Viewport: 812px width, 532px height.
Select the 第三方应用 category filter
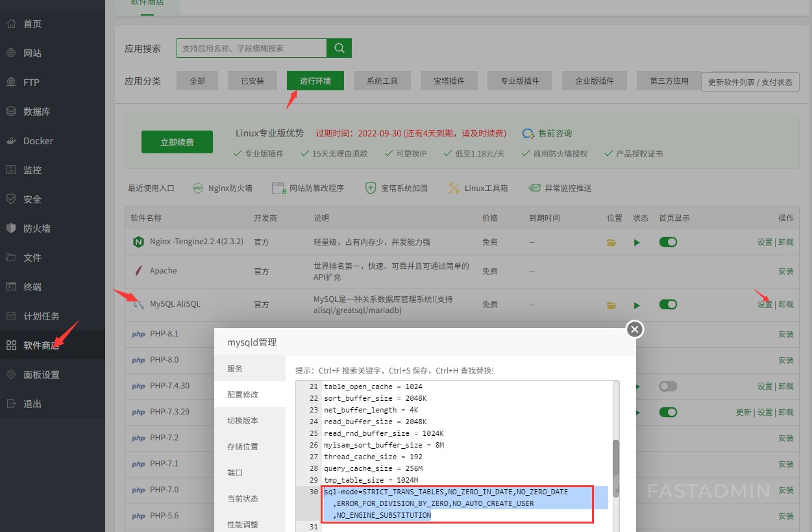pos(669,81)
